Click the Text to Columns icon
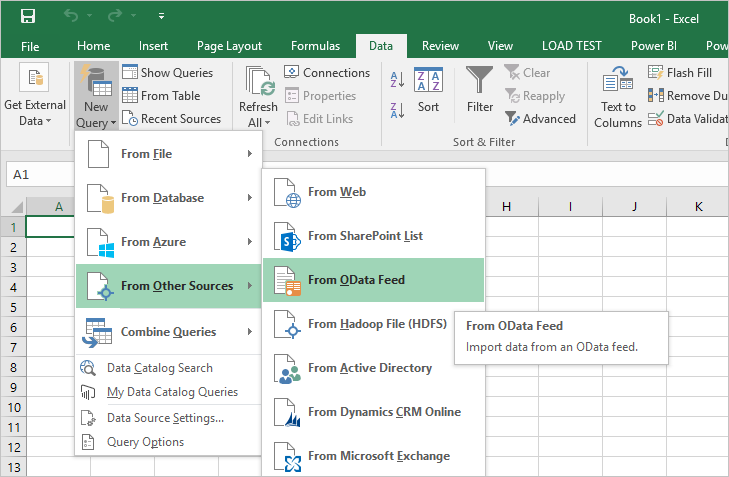 tap(618, 78)
